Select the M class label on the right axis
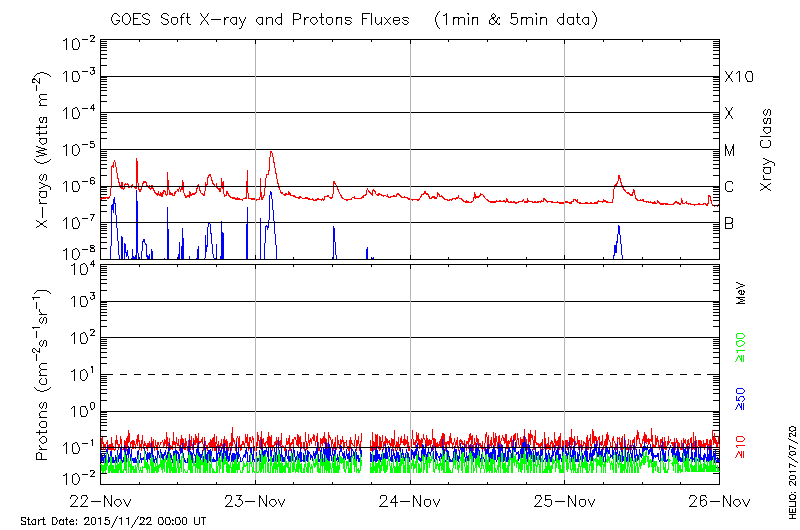 tap(730, 151)
